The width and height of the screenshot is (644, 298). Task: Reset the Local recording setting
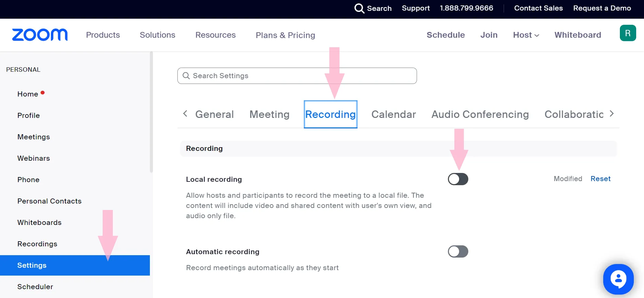coord(600,179)
